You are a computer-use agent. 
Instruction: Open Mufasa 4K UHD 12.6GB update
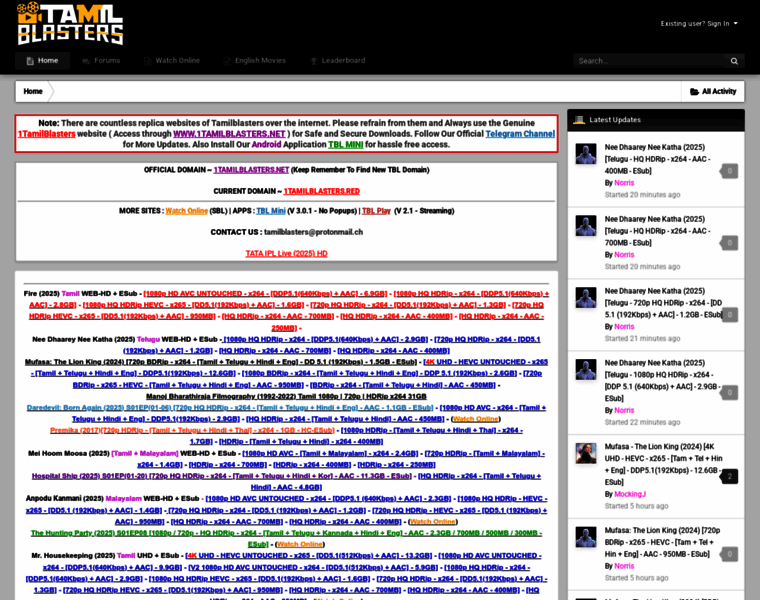664,465
